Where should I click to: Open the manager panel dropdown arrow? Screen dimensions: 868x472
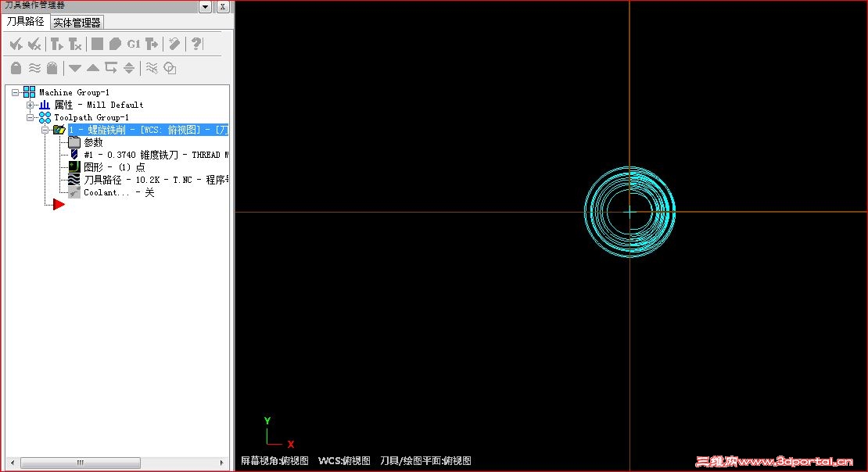coord(206,6)
